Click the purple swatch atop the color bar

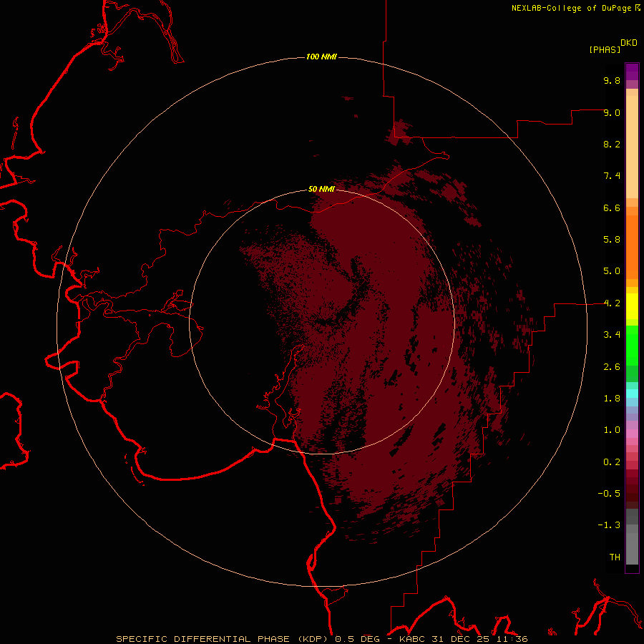tap(632, 72)
